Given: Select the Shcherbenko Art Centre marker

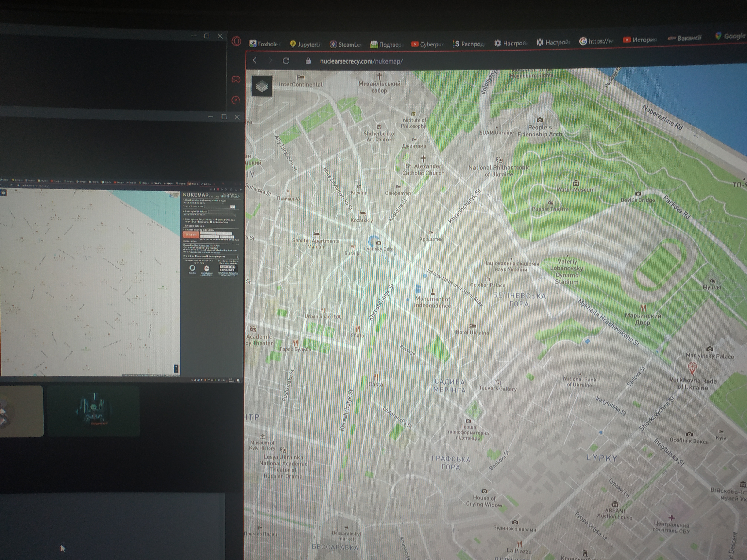Looking at the screenshot, I should coord(379,127).
